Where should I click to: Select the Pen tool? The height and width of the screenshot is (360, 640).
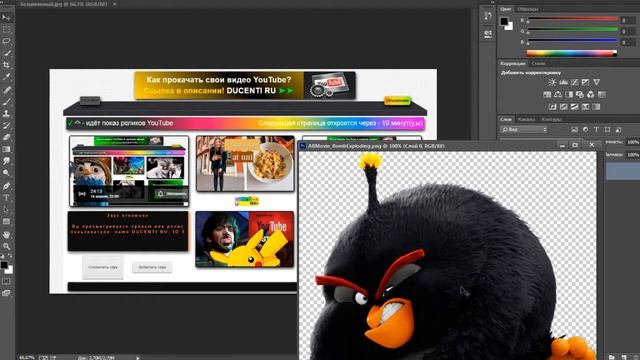pyautogui.click(x=6, y=186)
